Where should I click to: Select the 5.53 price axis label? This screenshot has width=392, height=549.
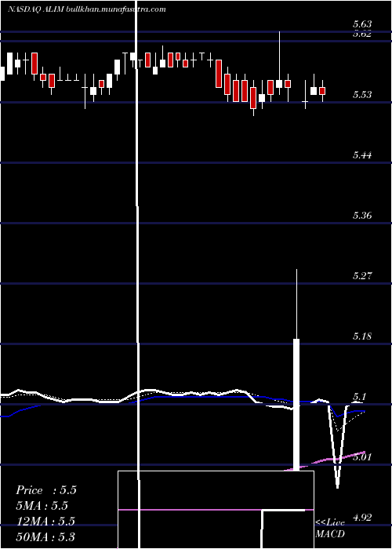click(362, 95)
